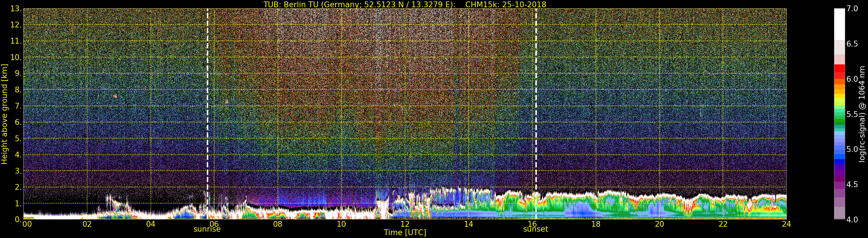Click the plot title "TUB: Berlin TU"
Screen dimensions: 868x238
291,4
